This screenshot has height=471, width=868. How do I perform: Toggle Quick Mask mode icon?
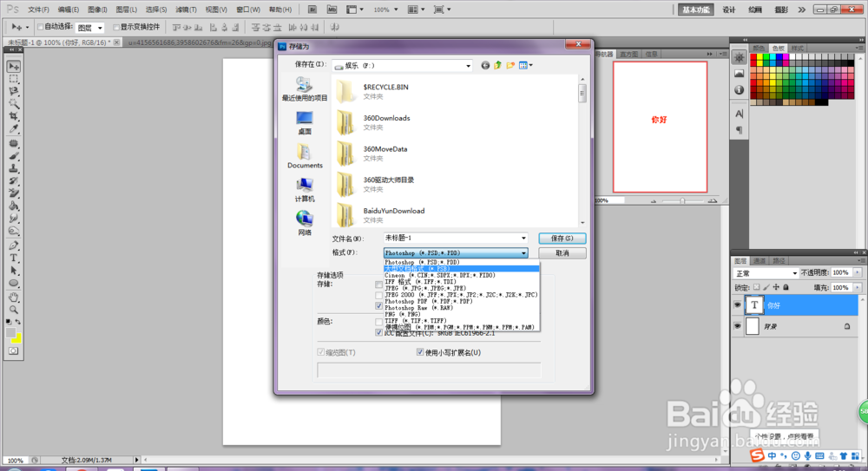click(x=14, y=351)
